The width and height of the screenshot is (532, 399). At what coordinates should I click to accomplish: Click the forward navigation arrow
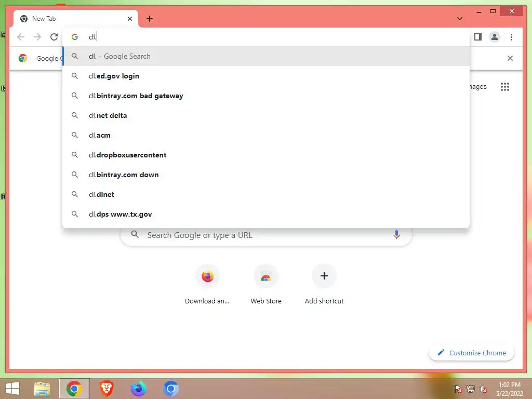click(x=37, y=37)
